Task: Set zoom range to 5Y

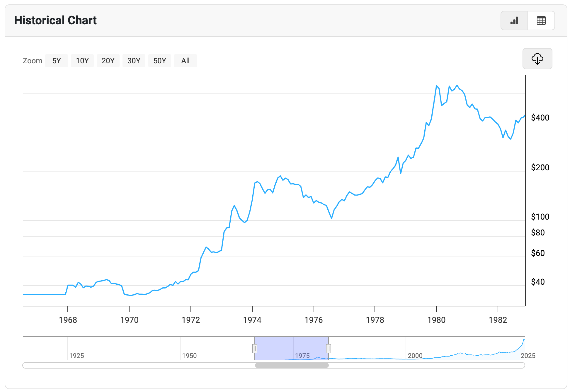Action: click(57, 61)
